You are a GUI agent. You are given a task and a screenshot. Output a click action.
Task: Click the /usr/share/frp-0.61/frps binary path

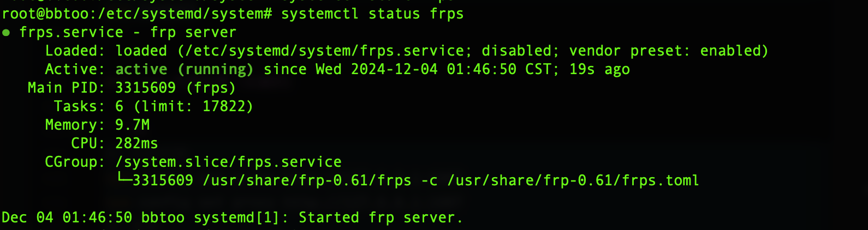307,180
